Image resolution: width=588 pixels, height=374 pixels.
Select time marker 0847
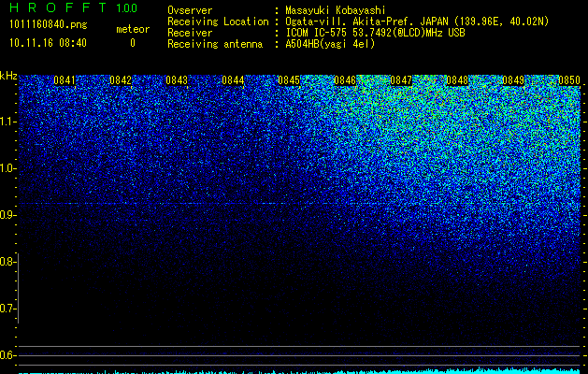click(401, 80)
